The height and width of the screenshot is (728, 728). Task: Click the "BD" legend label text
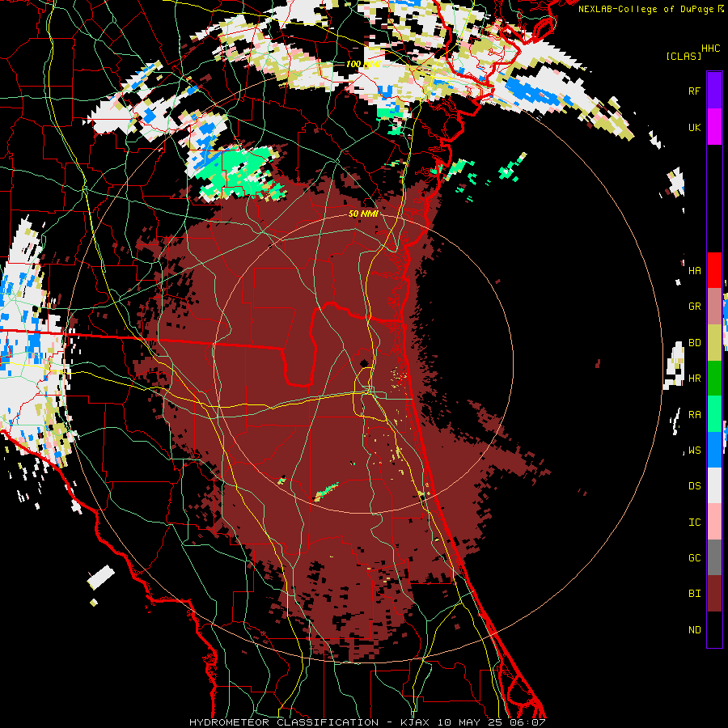(x=694, y=343)
